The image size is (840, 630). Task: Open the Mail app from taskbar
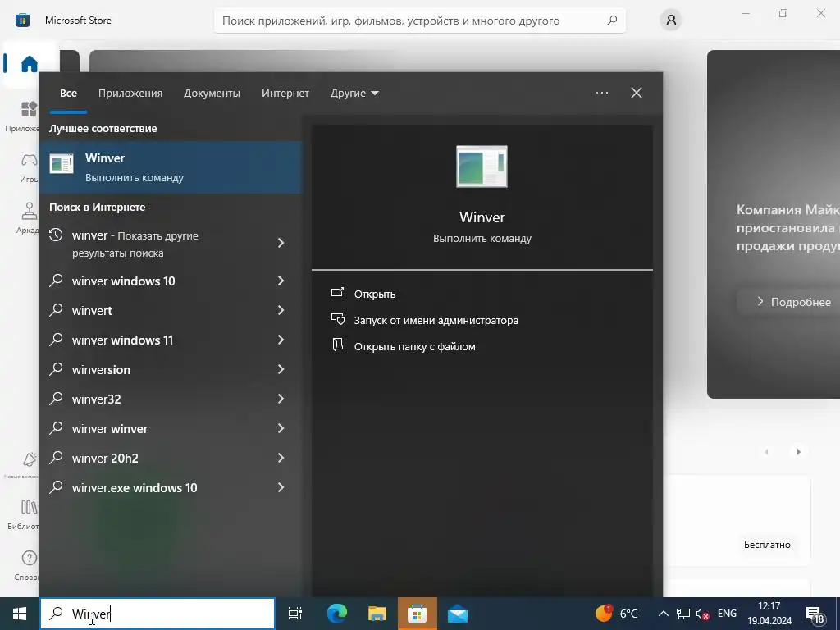tap(458, 614)
